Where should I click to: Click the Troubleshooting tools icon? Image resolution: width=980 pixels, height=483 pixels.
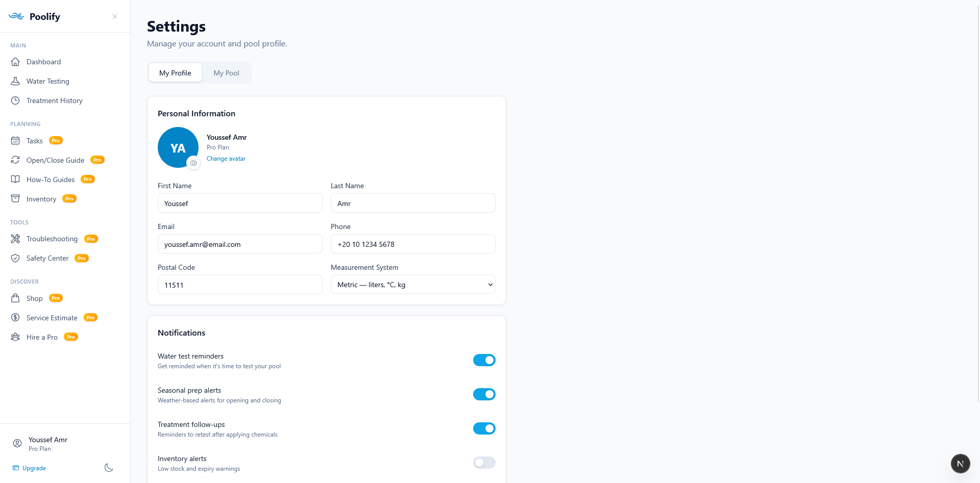tap(16, 239)
